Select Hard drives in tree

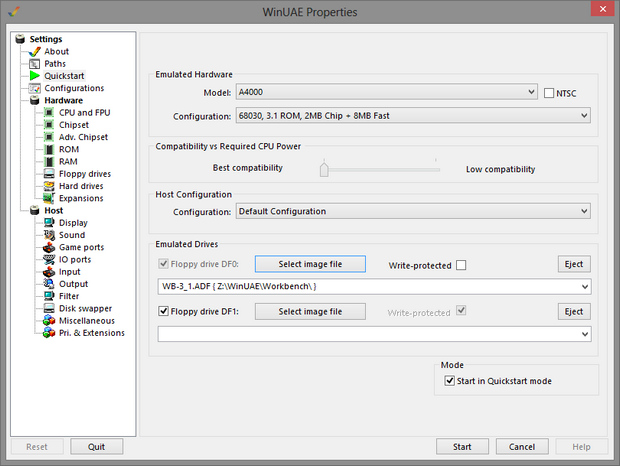pos(81,186)
